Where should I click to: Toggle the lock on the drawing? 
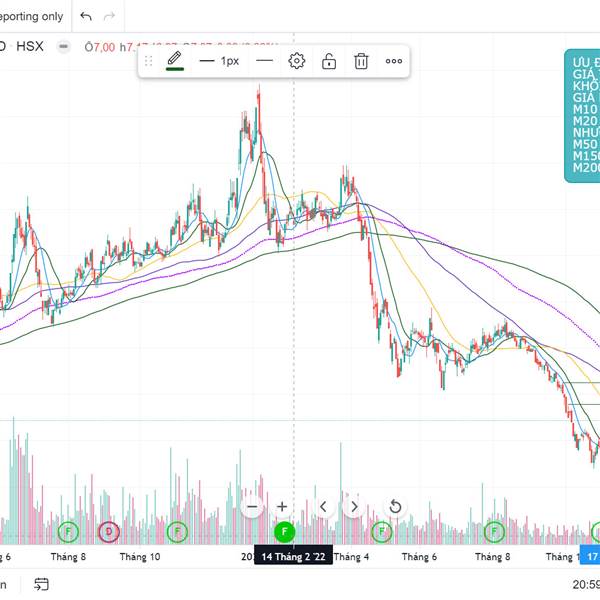[x=329, y=61]
